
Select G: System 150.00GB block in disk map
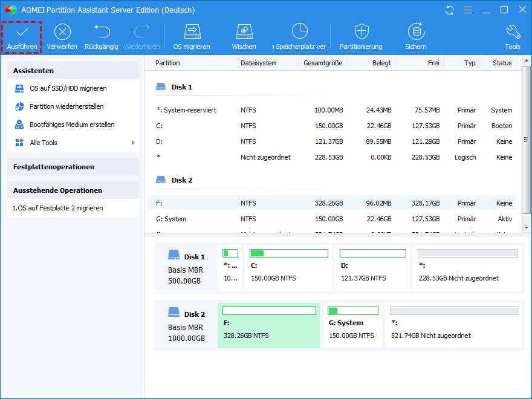pos(352,325)
